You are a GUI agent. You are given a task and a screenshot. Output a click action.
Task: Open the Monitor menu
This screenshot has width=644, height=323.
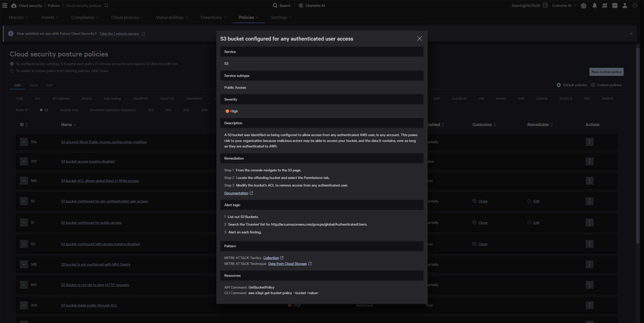18,17
